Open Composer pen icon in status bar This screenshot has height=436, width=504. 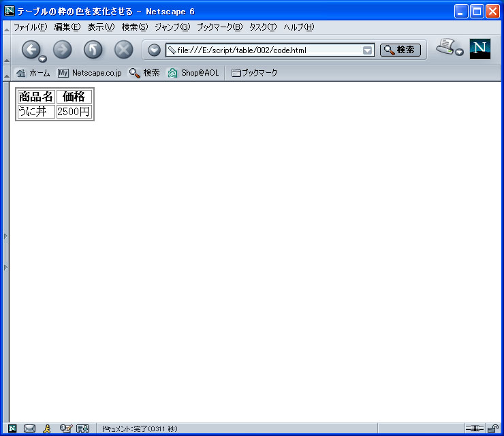point(66,429)
